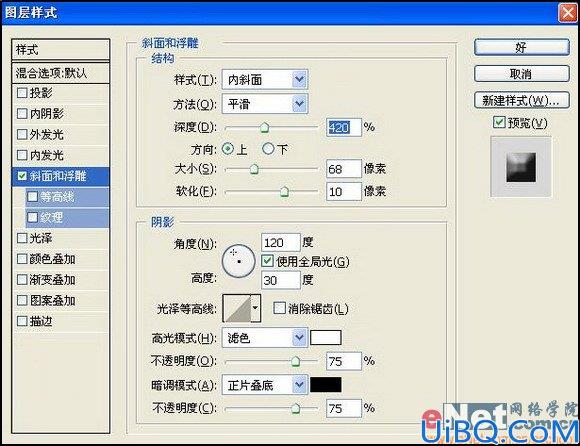Viewport: 580px width, 446px height.
Task: Enable 消除锯齿 anti-alias checkbox
Action: click(279, 308)
